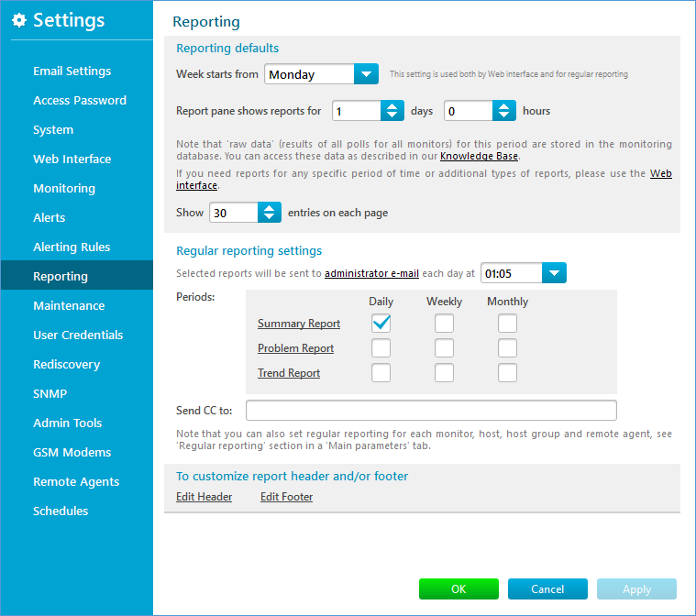Click the Cancel button
Viewport: 696px width, 616px height.
pos(547,588)
